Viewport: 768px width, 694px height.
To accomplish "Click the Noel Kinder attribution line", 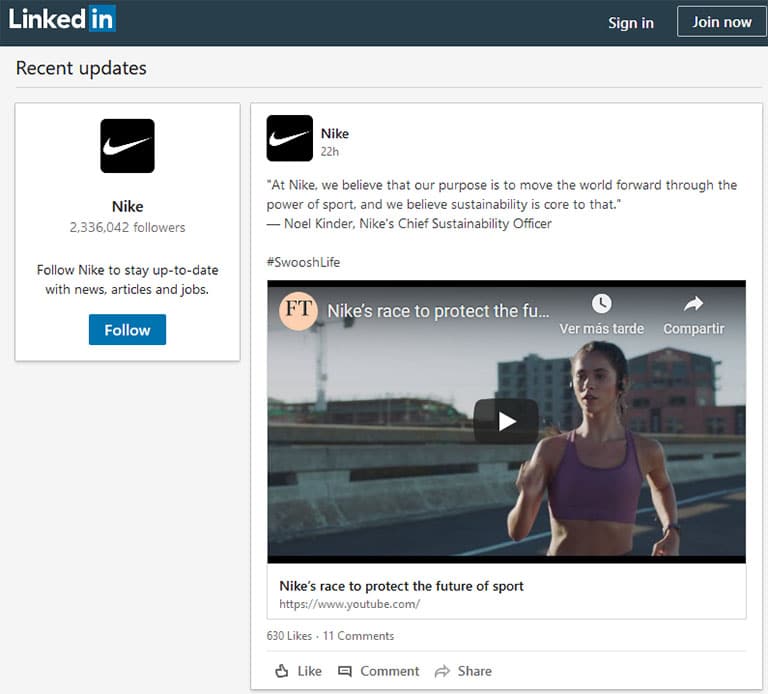I will click(x=409, y=224).
